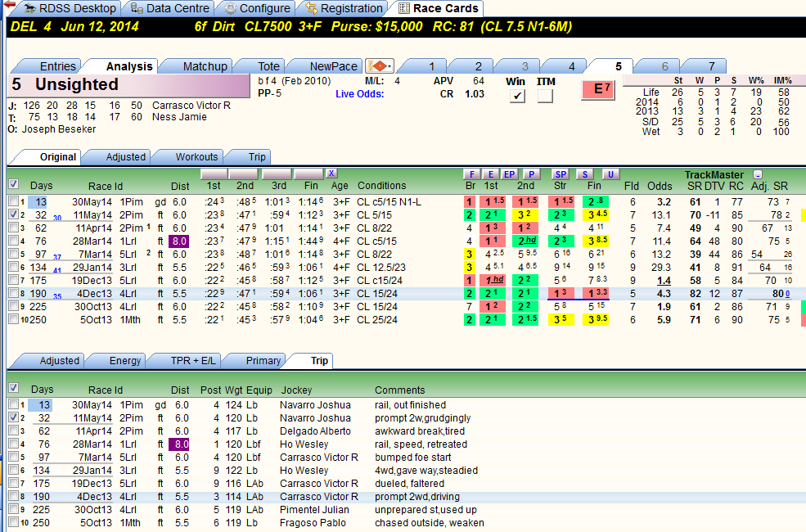The height and width of the screenshot is (532, 806).
Task: Open the Configure gear tab
Action: pos(255,8)
